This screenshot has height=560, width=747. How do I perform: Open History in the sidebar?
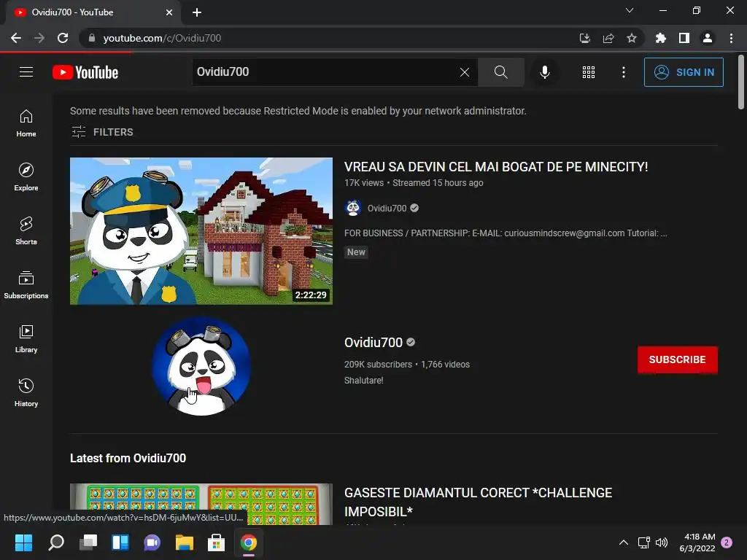click(x=26, y=393)
